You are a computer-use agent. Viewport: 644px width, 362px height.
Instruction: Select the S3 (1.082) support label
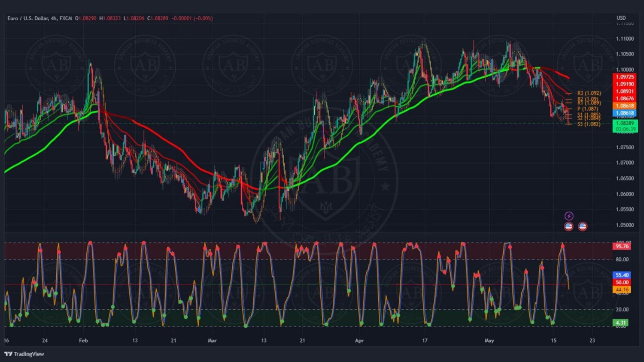tap(589, 124)
